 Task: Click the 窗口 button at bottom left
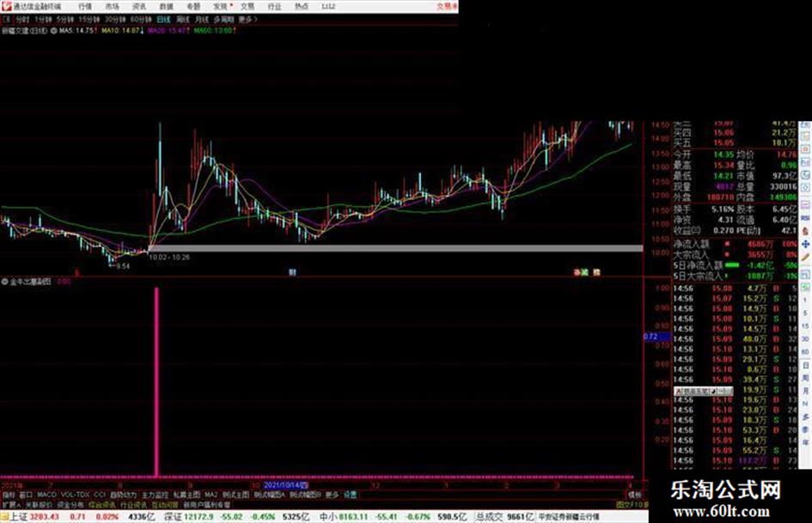(x=26, y=495)
